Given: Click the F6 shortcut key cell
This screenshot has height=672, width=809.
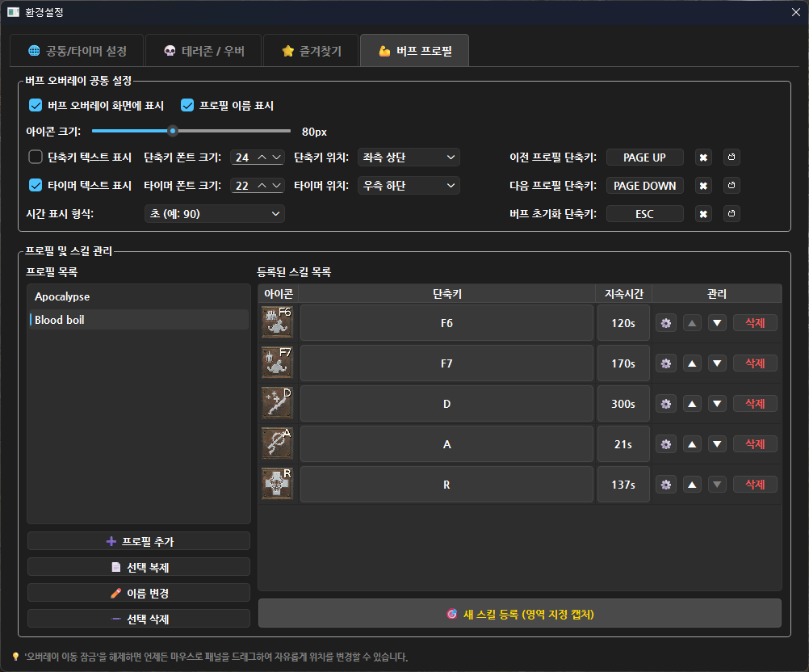Looking at the screenshot, I should (x=446, y=323).
